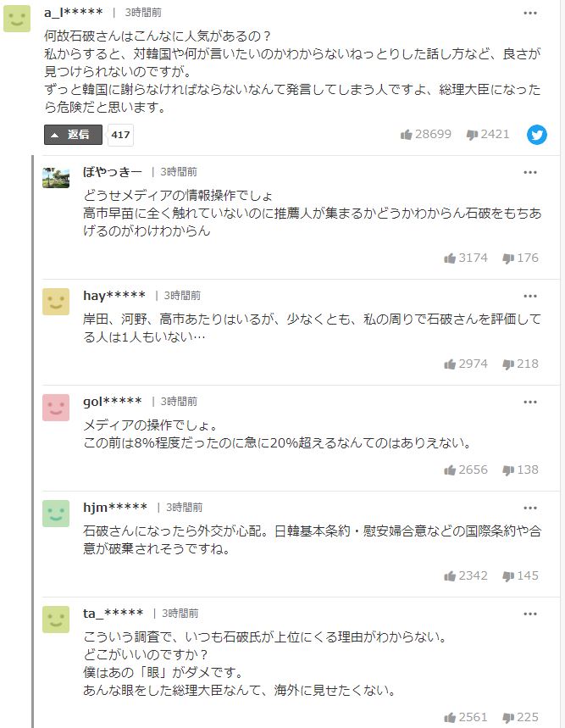Share a_l*****'s comment on Twitter

(x=537, y=135)
